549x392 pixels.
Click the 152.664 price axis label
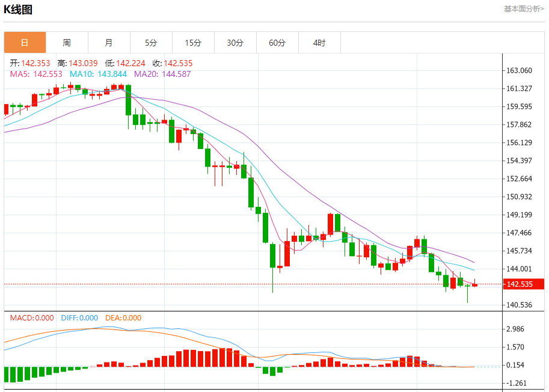pos(520,179)
